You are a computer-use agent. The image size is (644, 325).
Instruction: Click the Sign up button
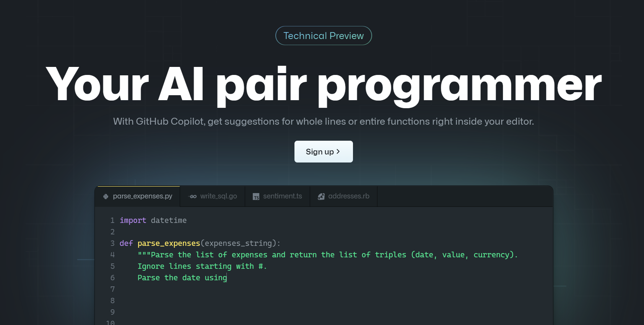point(324,151)
